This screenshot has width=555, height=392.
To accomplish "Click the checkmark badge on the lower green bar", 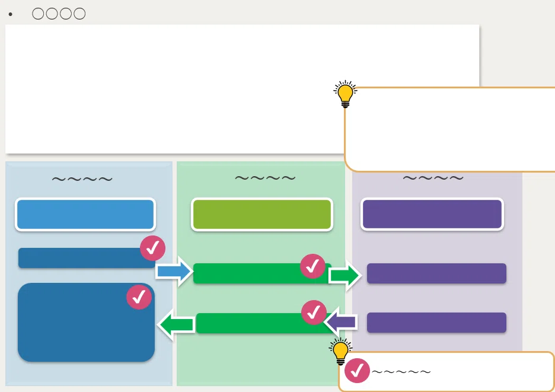I will click(314, 313).
